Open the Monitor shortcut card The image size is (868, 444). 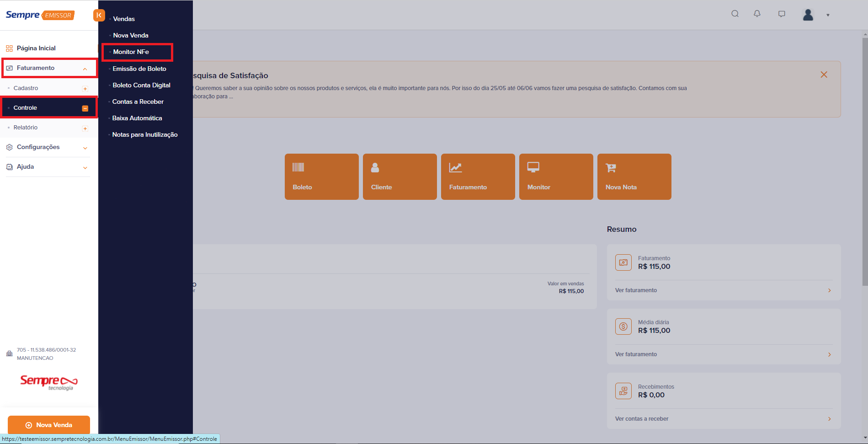click(556, 177)
